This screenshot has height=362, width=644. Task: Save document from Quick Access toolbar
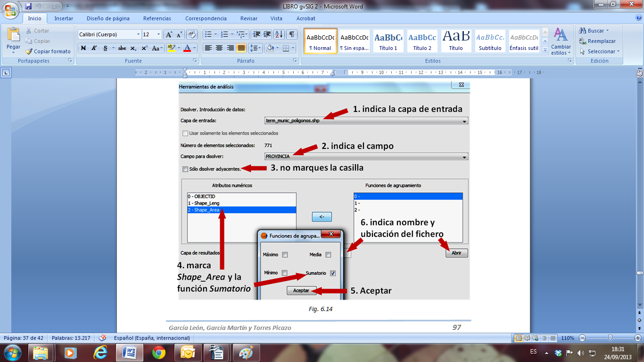click(x=28, y=6)
